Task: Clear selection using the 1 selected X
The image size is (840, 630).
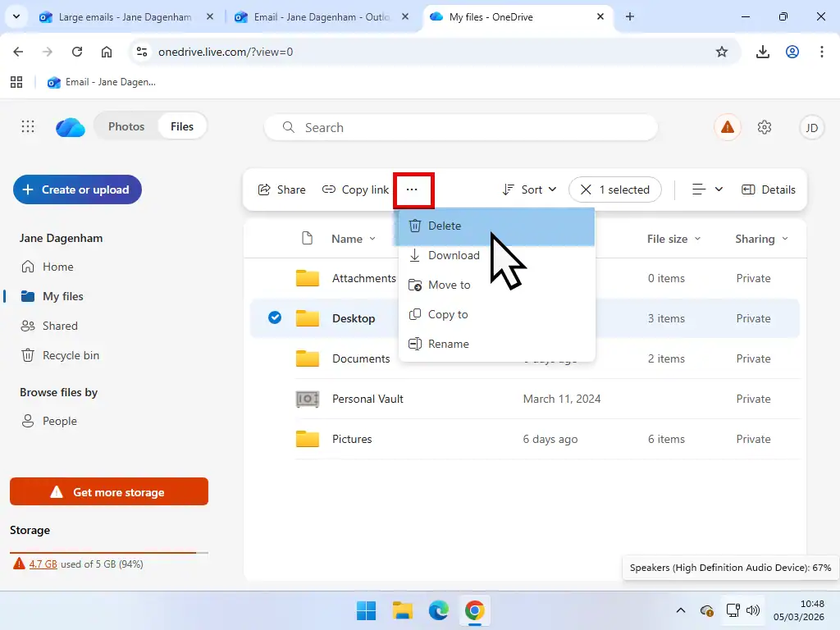Action: [587, 189]
